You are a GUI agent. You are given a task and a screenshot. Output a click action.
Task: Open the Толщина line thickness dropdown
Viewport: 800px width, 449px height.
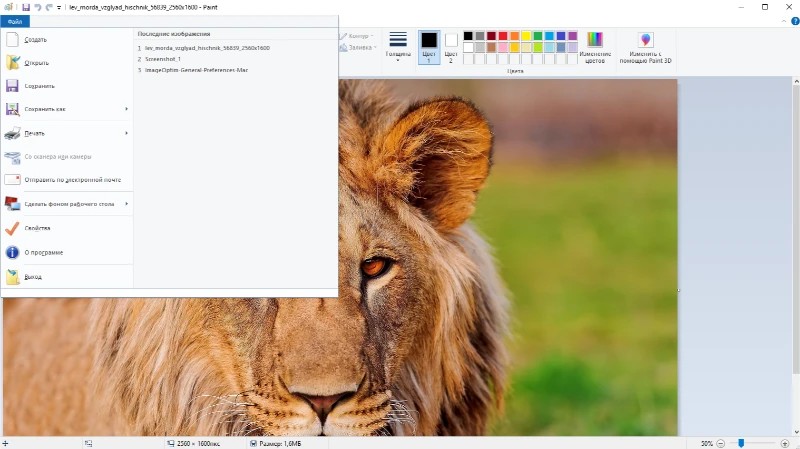click(x=398, y=46)
